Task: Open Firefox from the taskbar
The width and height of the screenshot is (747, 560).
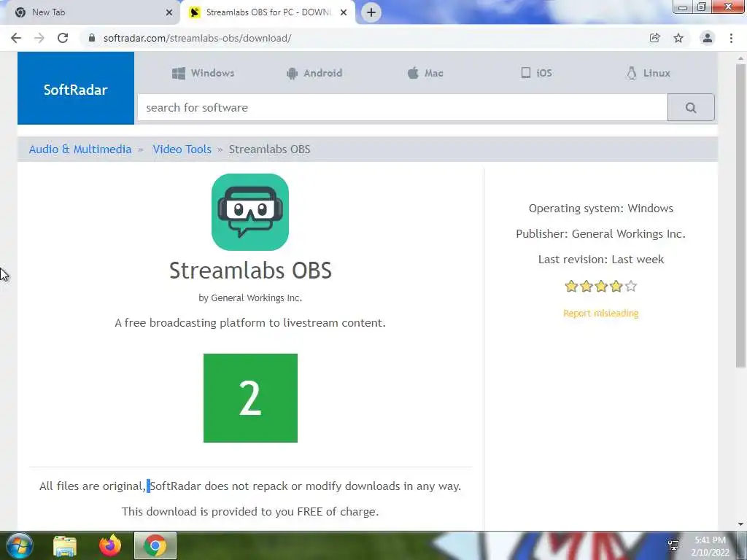Action: [110, 545]
